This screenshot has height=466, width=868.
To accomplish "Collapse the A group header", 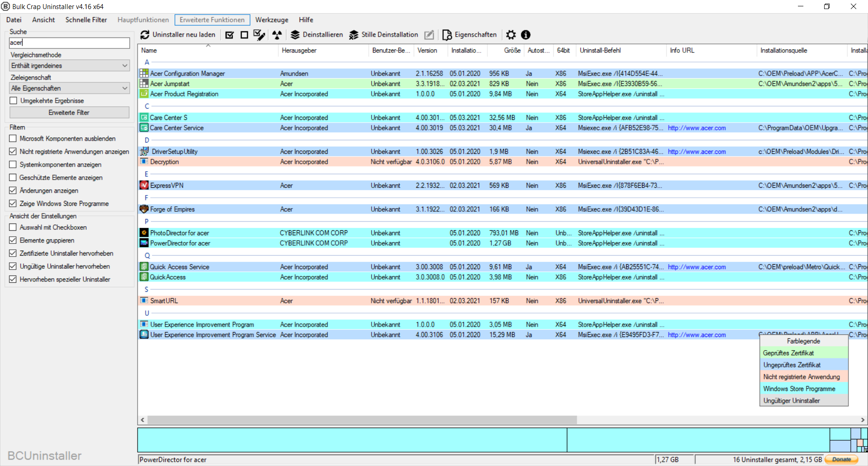I will coord(147,62).
